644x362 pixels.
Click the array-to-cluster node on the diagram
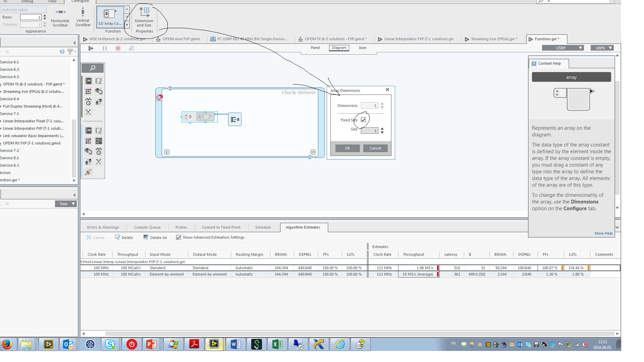tap(235, 119)
